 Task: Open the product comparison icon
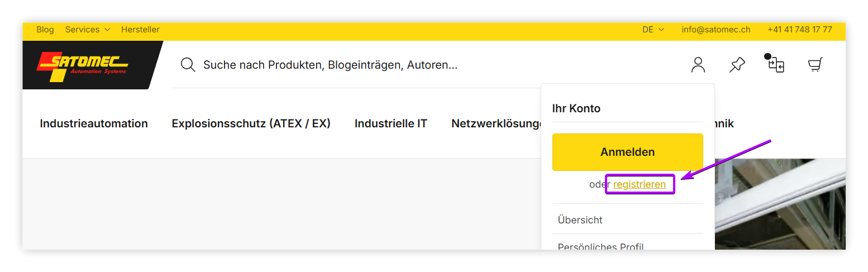(776, 65)
